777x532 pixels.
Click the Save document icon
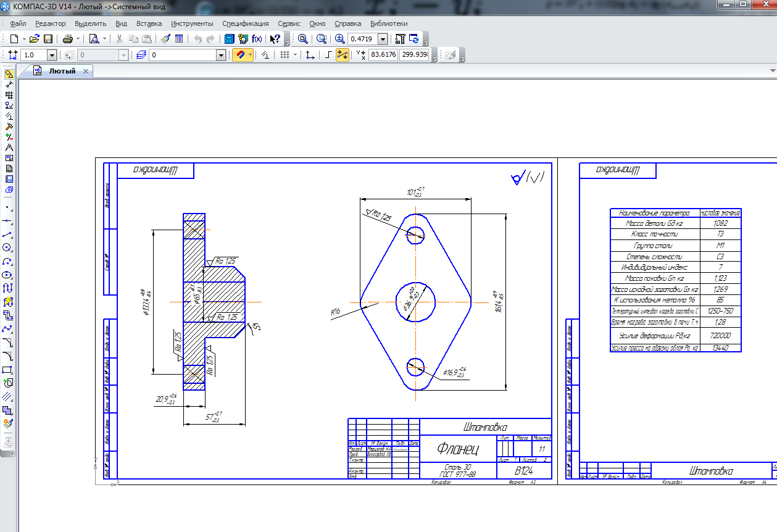[x=48, y=39]
